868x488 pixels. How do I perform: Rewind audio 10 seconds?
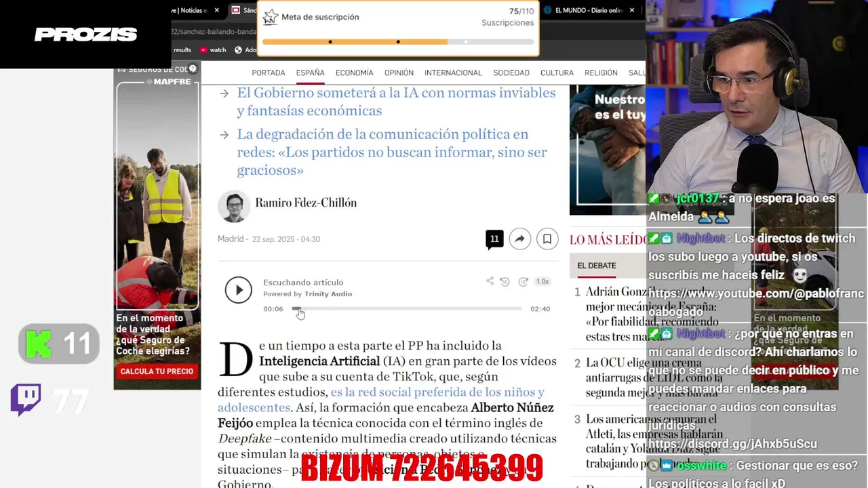(x=505, y=281)
